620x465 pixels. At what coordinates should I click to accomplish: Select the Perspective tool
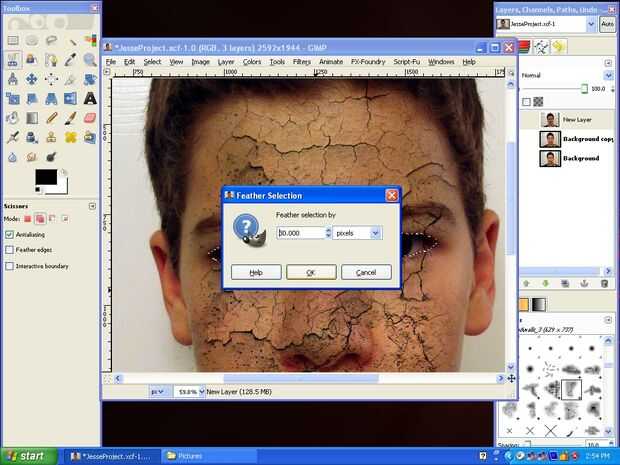[51, 98]
